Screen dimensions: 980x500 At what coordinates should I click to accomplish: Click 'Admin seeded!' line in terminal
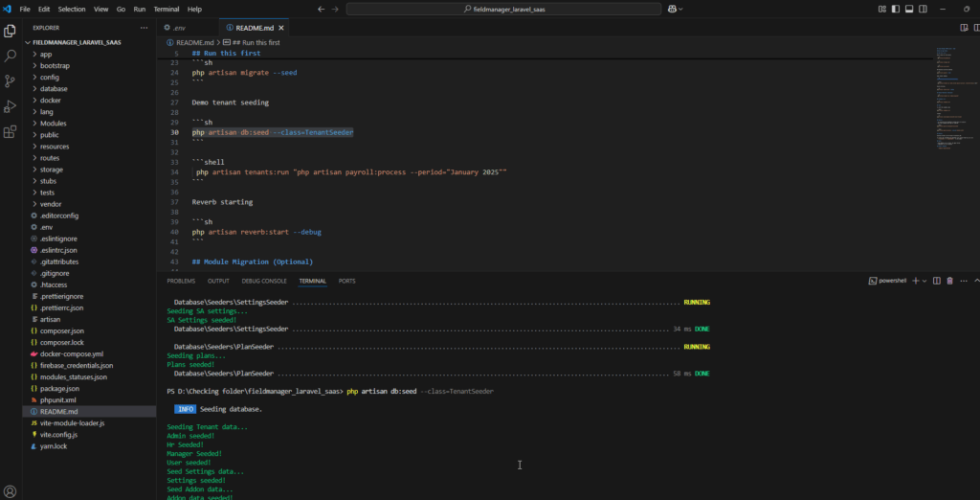[190, 436]
